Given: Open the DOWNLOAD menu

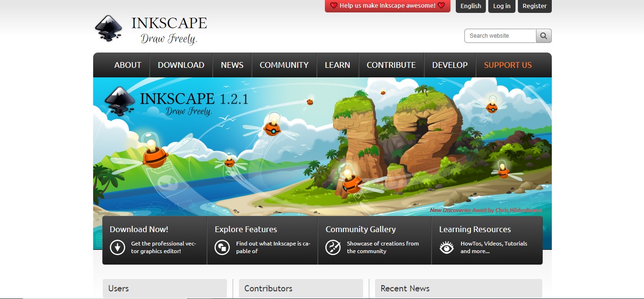Looking at the screenshot, I should click(181, 65).
